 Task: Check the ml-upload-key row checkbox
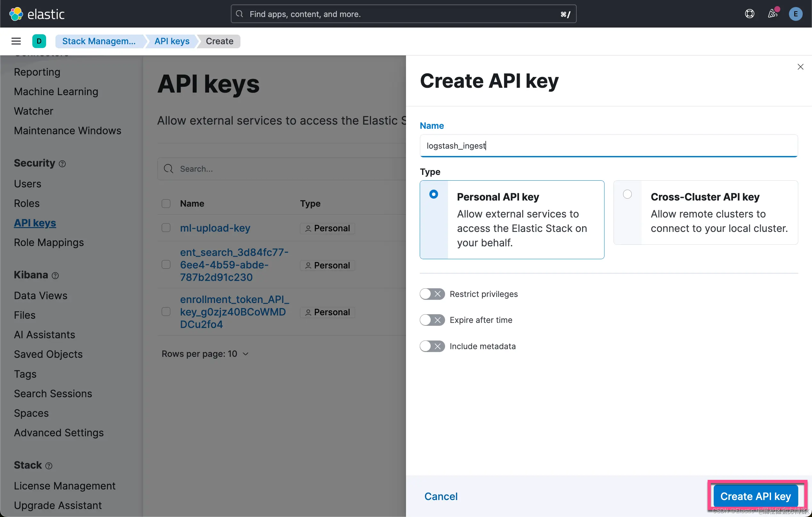pos(166,228)
